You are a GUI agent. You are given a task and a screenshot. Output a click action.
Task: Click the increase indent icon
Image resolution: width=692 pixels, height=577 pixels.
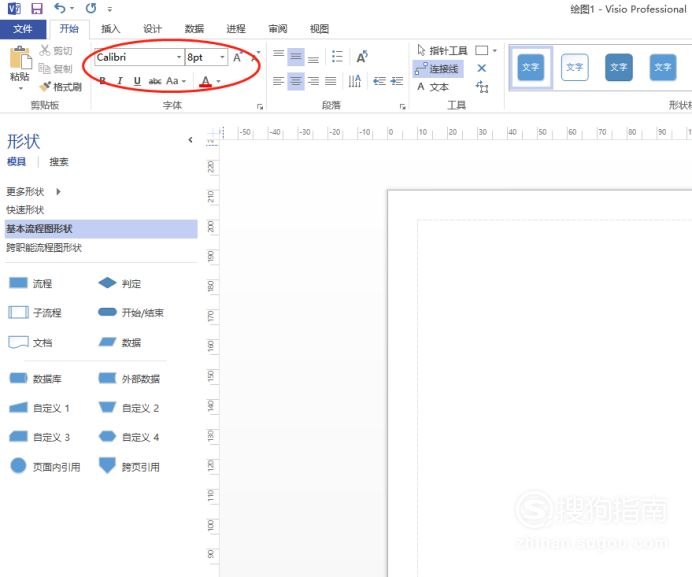[x=397, y=81]
